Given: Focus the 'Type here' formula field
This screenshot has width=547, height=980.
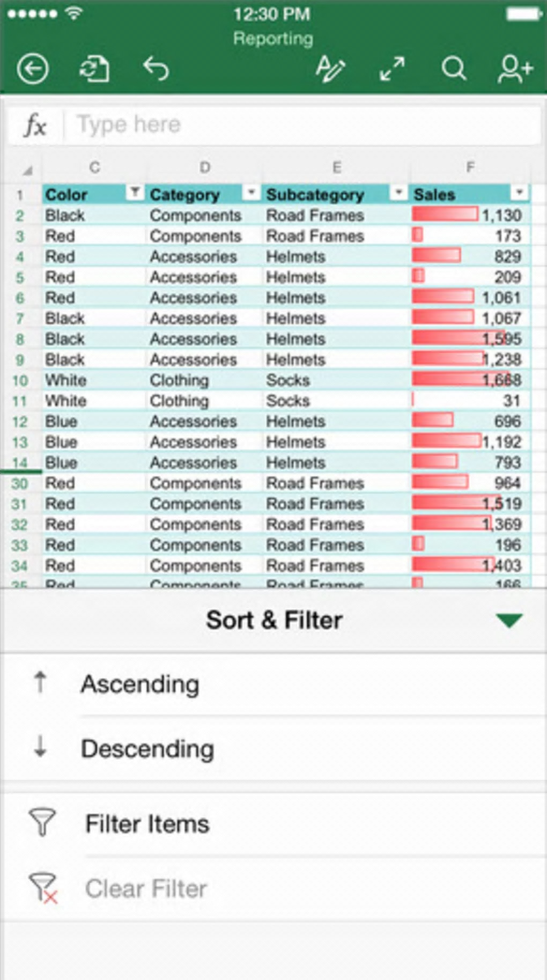Looking at the screenshot, I should (300, 126).
